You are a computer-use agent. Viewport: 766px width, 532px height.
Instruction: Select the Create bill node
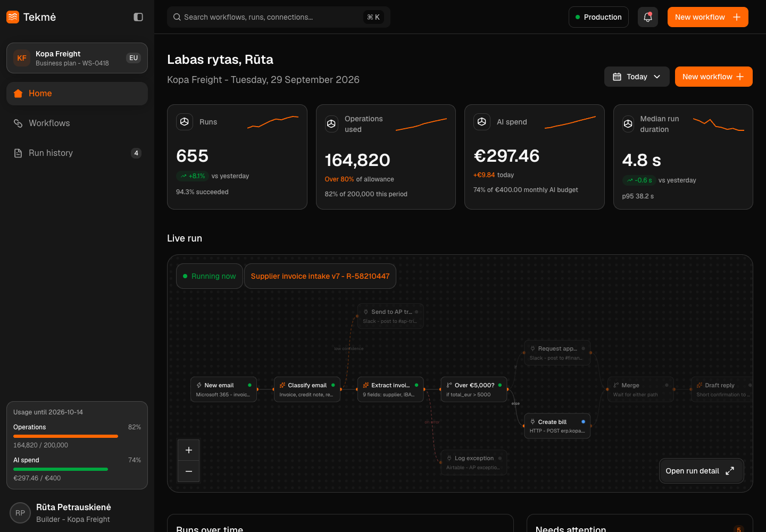(x=557, y=426)
